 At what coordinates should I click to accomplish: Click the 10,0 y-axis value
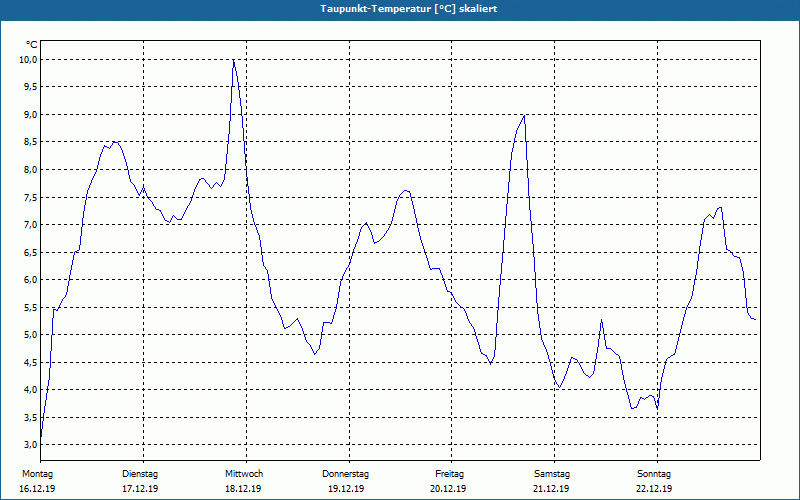(29, 60)
